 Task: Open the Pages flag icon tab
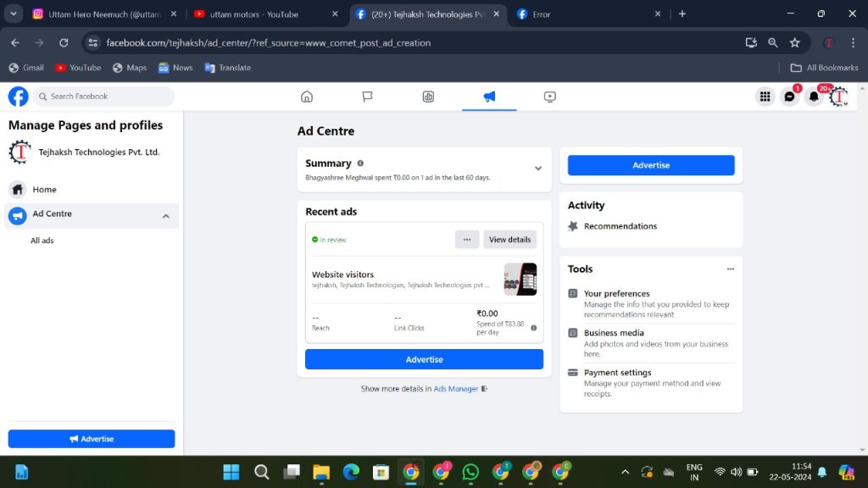367,97
